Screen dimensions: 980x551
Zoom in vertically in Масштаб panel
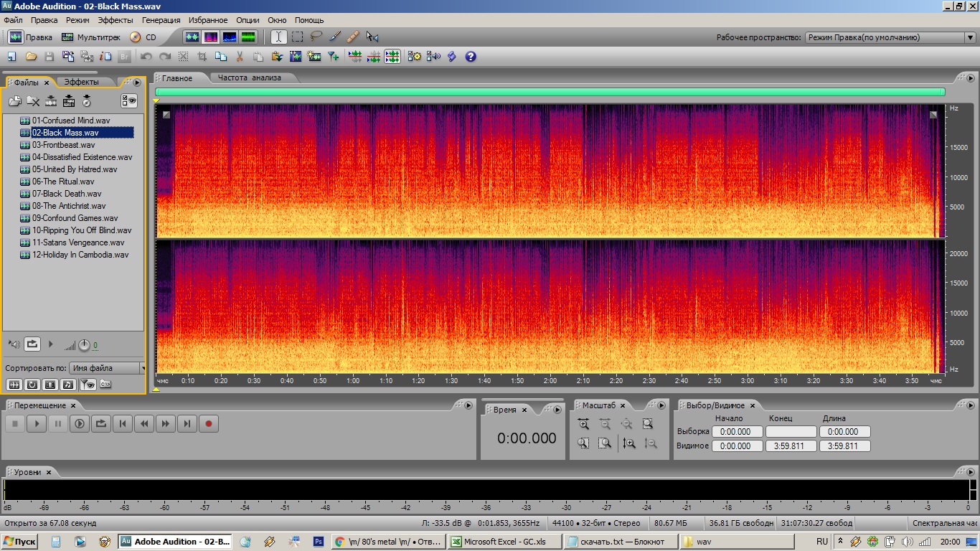pyautogui.click(x=628, y=443)
